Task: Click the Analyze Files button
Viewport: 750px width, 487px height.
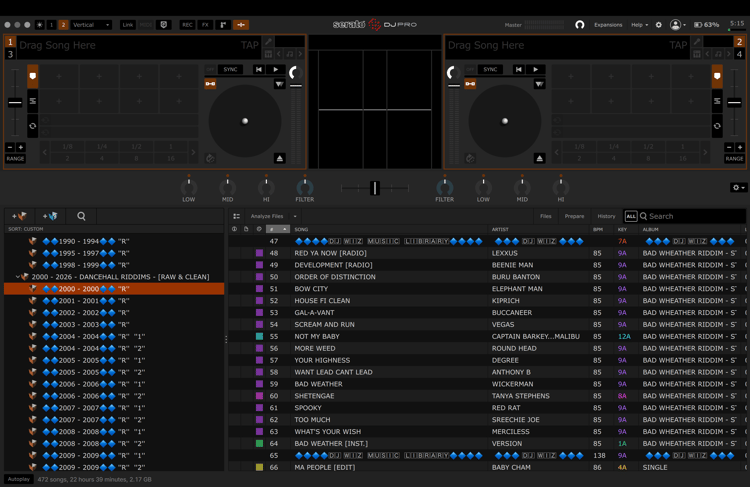Action: click(x=267, y=216)
